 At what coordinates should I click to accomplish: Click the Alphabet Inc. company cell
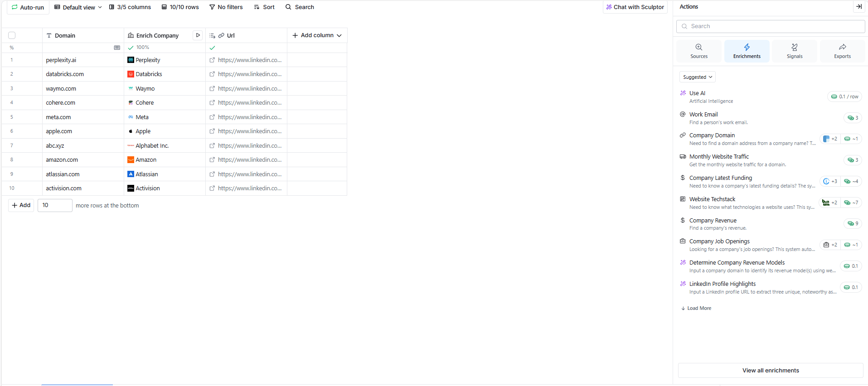pos(165,145)
